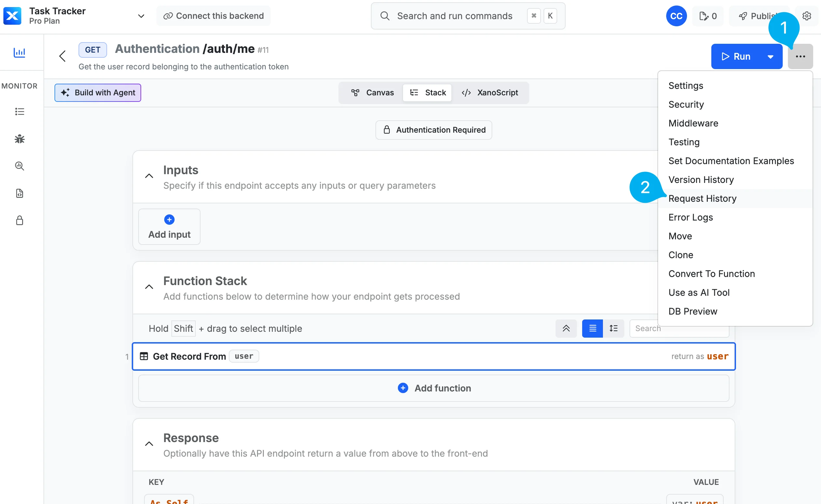
Task: Go back with the left arrow
Action: click(x=62, y=56)
